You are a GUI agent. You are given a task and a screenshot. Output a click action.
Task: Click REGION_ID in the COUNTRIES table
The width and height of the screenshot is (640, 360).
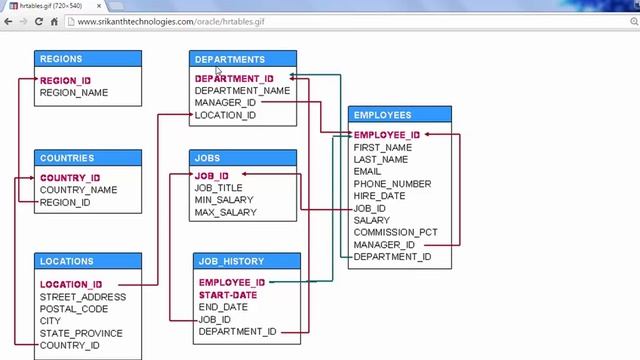[x=65, y=202]
